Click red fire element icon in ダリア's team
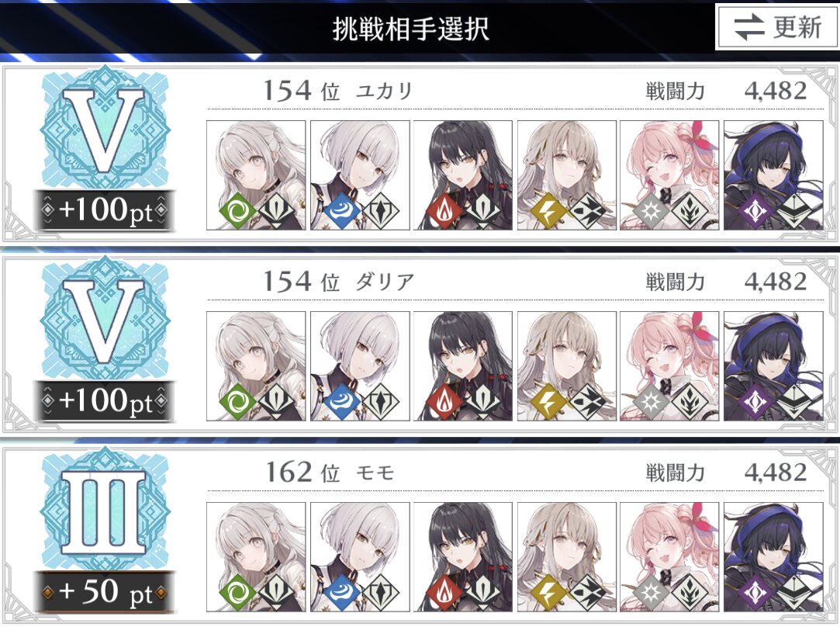840x627 pixels. 444,402
